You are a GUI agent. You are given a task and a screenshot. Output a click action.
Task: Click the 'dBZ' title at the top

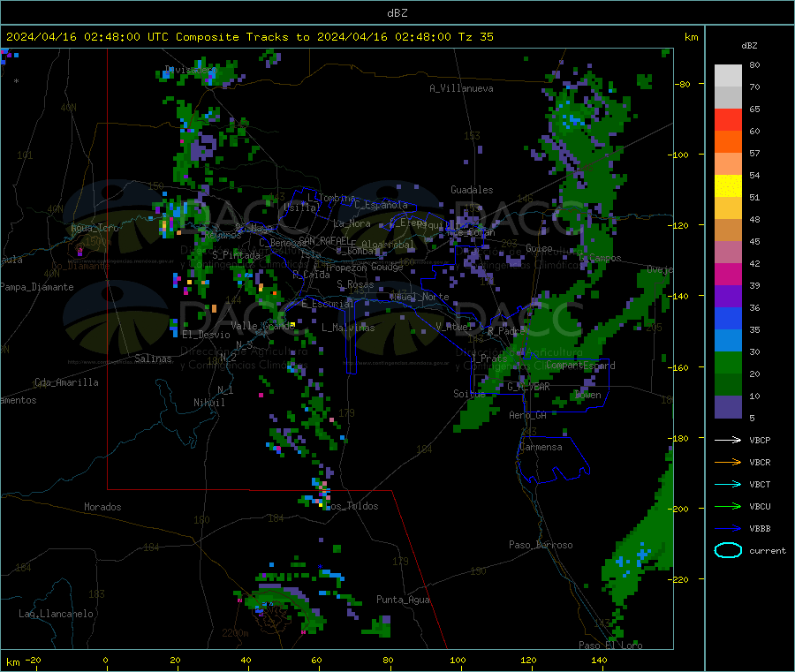(x=397, y=13)
